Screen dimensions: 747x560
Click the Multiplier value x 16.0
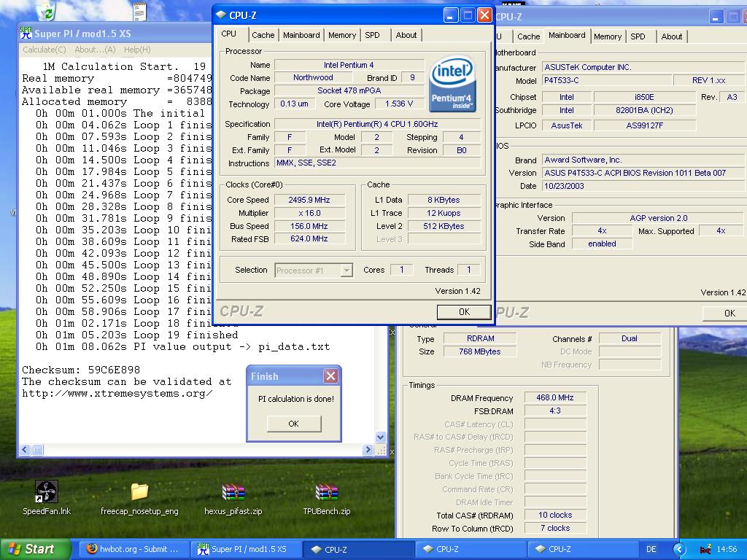(x=309, y=214)
